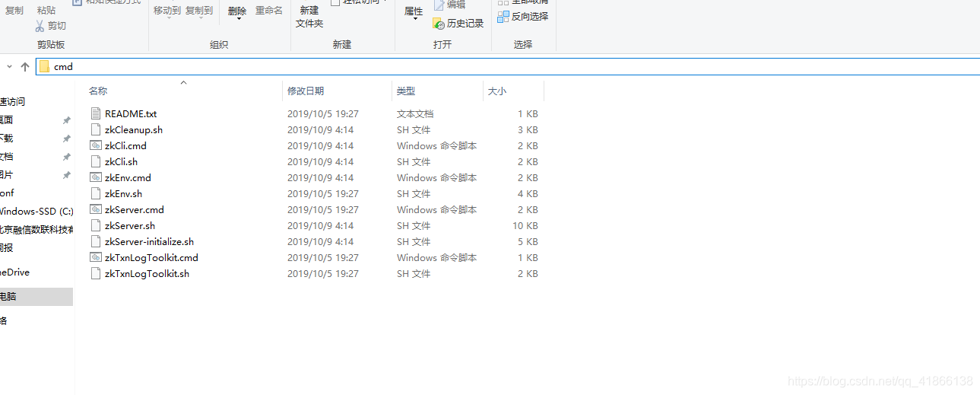Click the Invert selection label
Screen dimensions: 980x395
pyautogui.click(x=530, y=16)
